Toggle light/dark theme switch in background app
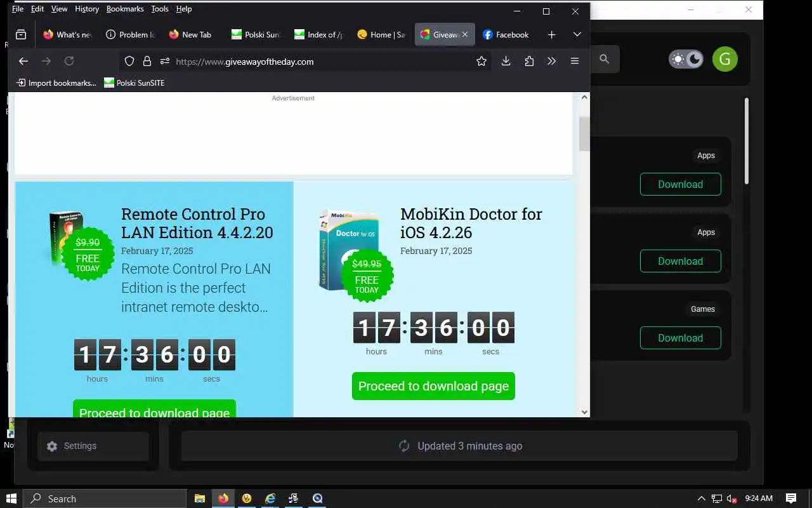Screen dimensions: 812x508 [x=686, y=60]
